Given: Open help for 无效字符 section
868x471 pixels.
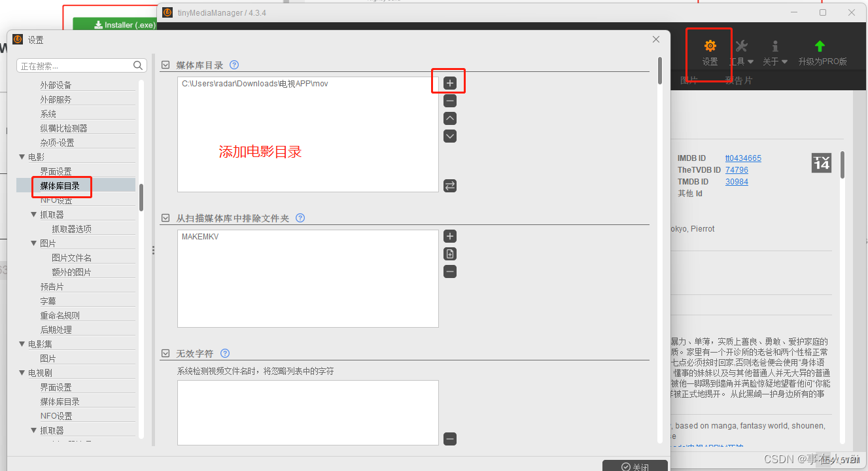Looking at the screenshot, I should 225,353.
